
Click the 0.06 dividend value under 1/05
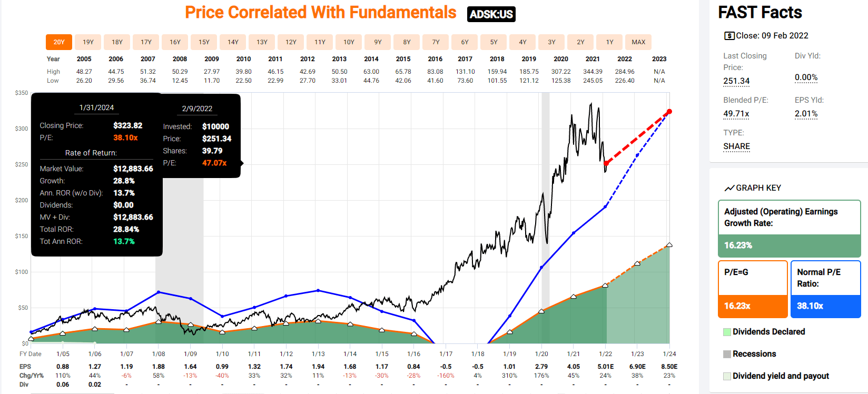[x=63, y=385]
